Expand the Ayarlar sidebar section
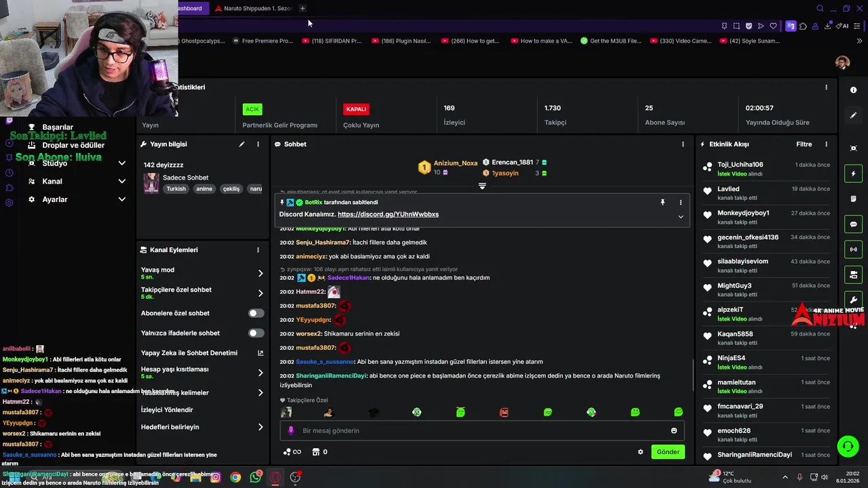This screenshot has height=488, width=868. 122,199
